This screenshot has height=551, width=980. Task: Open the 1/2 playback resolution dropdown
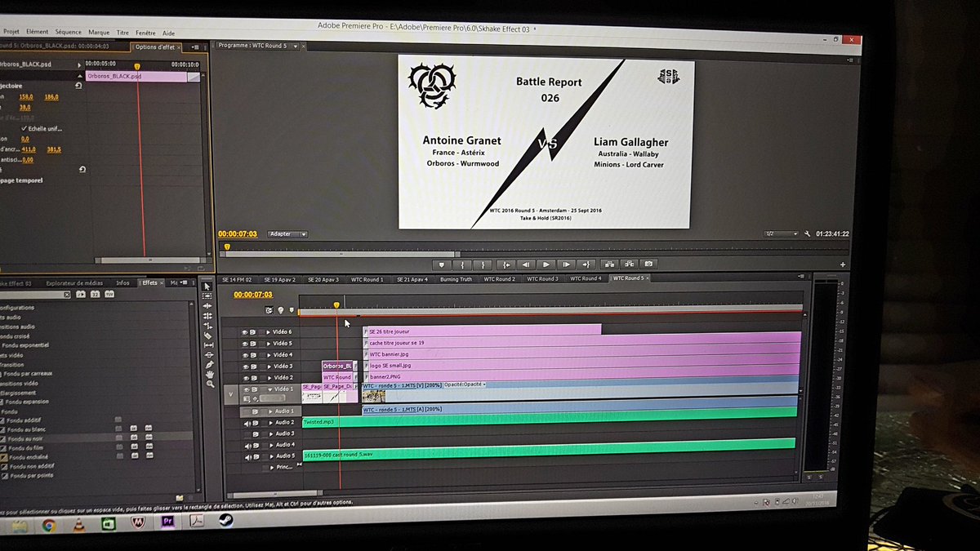click(x=780, y=234)
